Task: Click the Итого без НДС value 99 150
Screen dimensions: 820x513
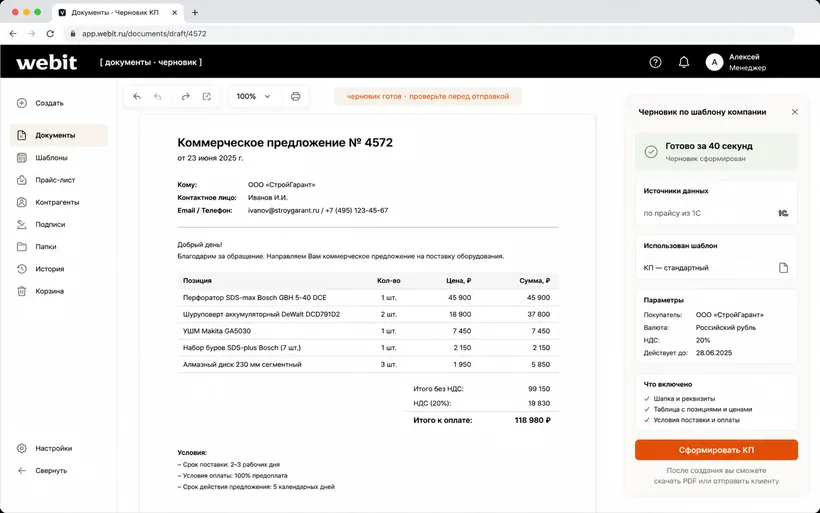Action: (539, 389)
